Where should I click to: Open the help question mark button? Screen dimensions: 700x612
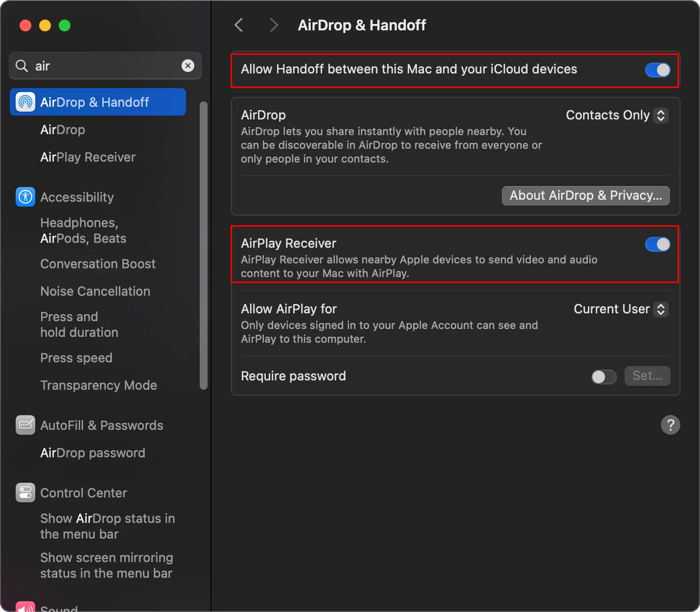tap(671, 425)
